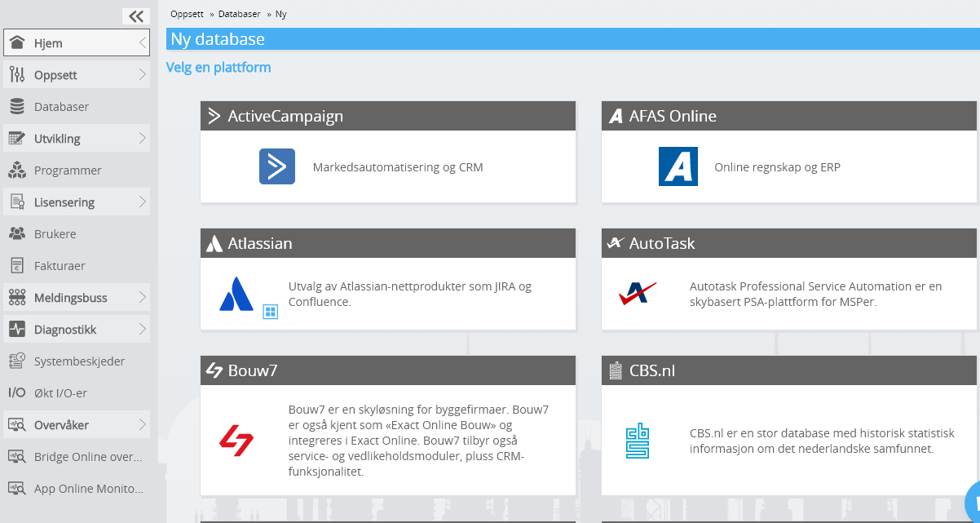Click the Oppsett sliders icon
Image resolution: width=980 pixels, height=523 pixels.
17,75
